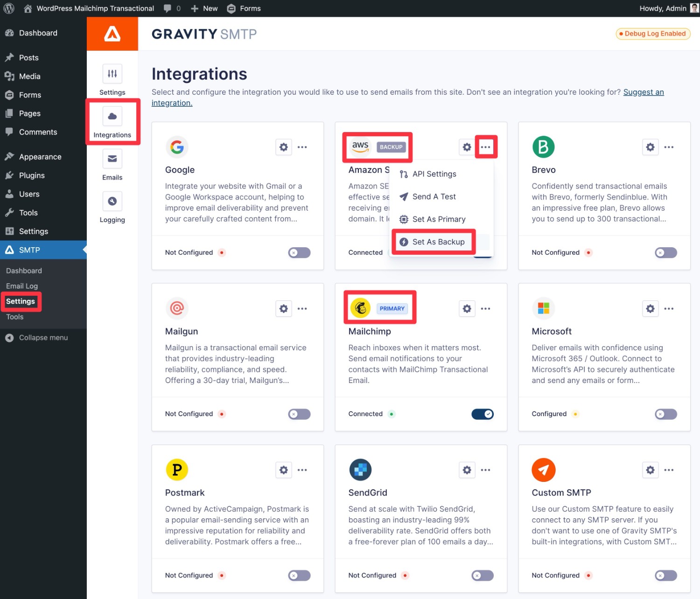Click the Mailgun logo icon

[x=177, y=308]
